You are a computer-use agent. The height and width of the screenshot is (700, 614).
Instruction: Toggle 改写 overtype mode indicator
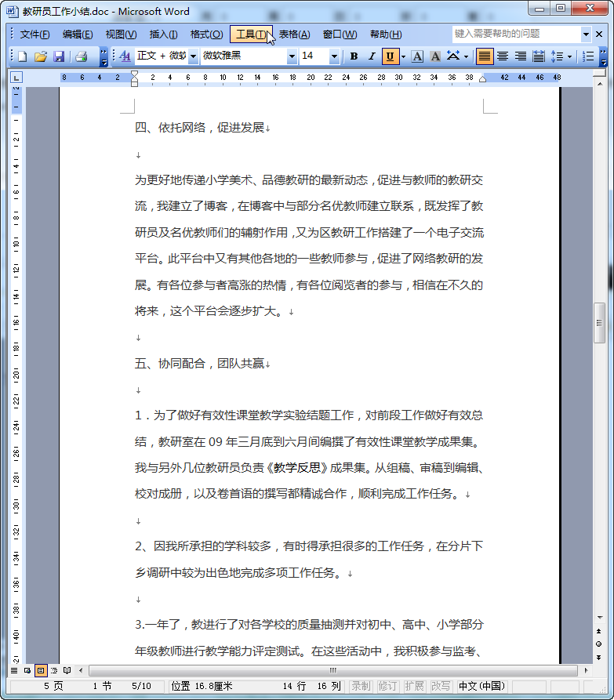[441, 686]
